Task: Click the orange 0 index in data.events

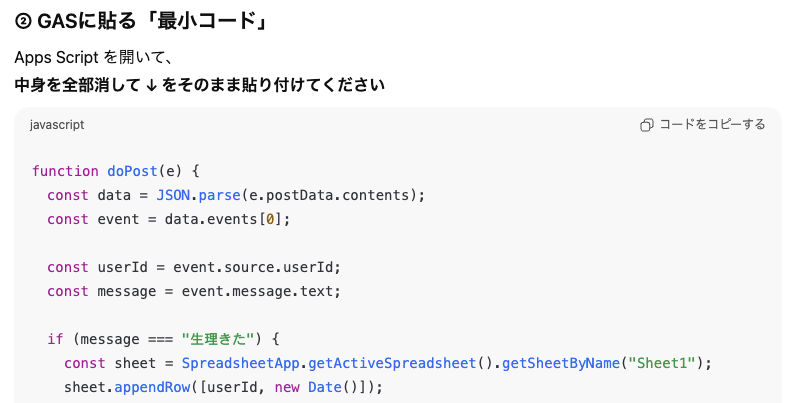Action: click(269, 218)
